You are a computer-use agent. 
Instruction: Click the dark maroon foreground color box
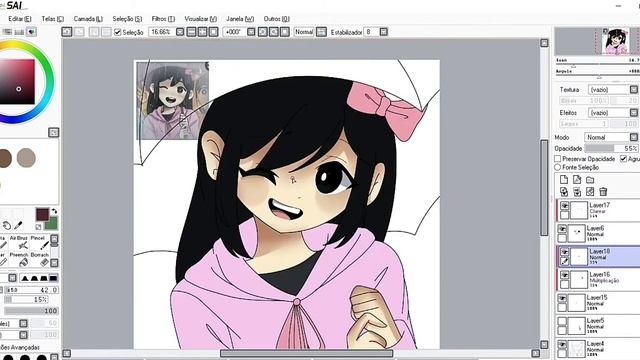(x=42, y=214)
